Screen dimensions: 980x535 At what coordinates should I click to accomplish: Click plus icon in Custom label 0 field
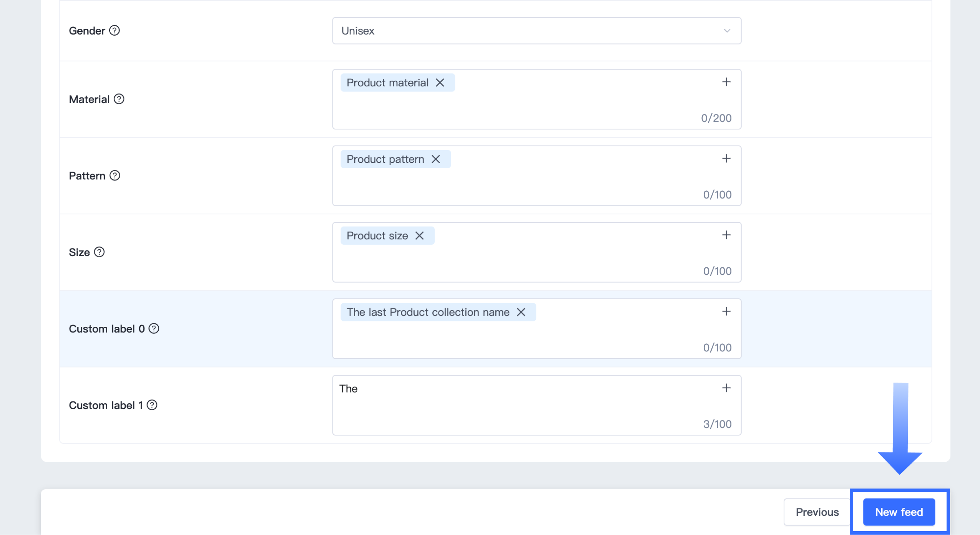click(726, 311)
